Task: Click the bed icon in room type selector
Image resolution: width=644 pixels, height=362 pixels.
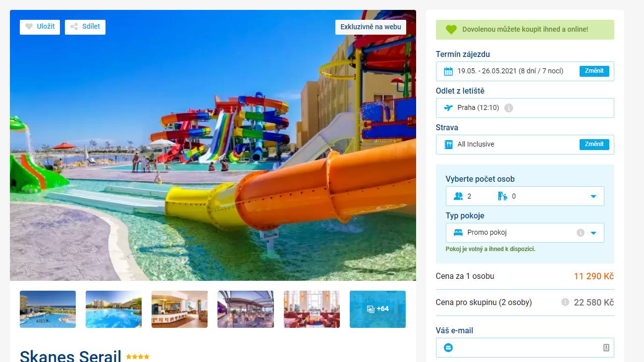Action: point(458,233)
